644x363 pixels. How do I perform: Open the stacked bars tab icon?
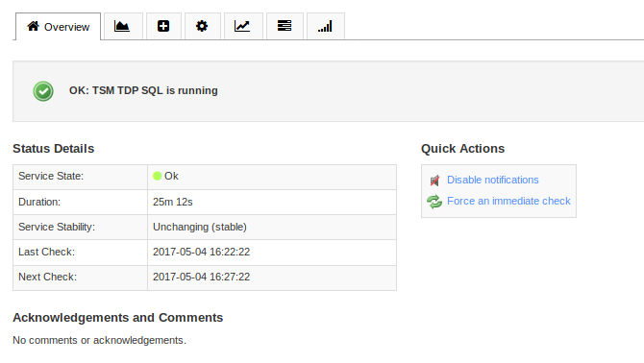click(x=285, y=27)
